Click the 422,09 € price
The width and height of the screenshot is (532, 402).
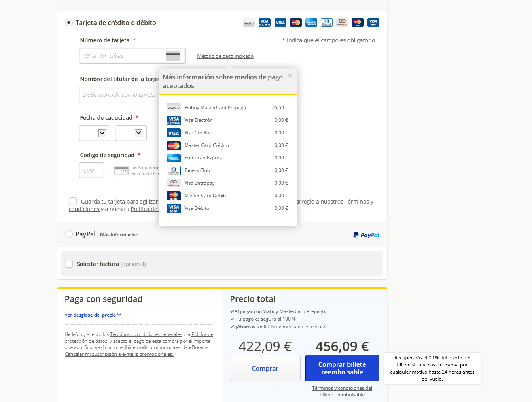pyautogui.click(x=265, y=346)
